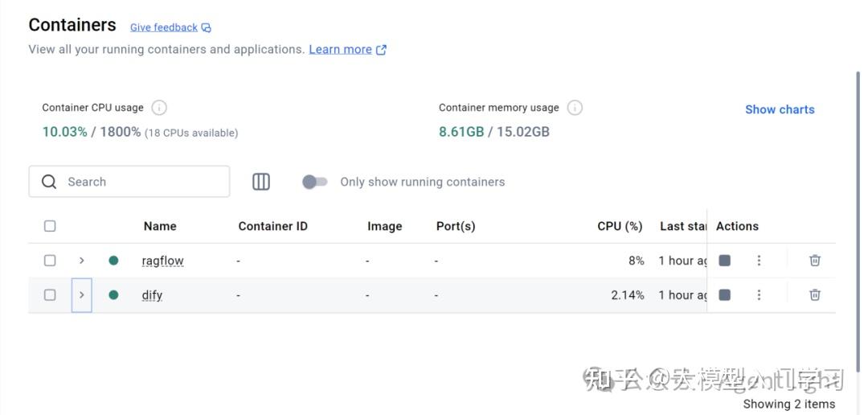The height and width of the screenshot is (415, 868).
Task: Expand the dify container group
Action: pyautogui.click(x=81, y=295)
